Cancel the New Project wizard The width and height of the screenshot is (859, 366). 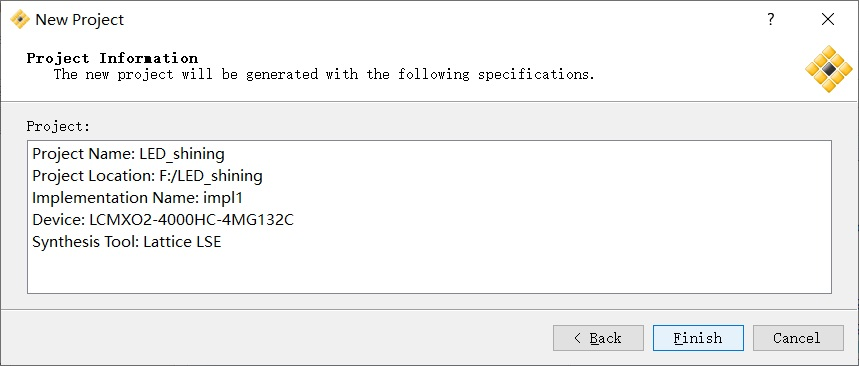798,338
